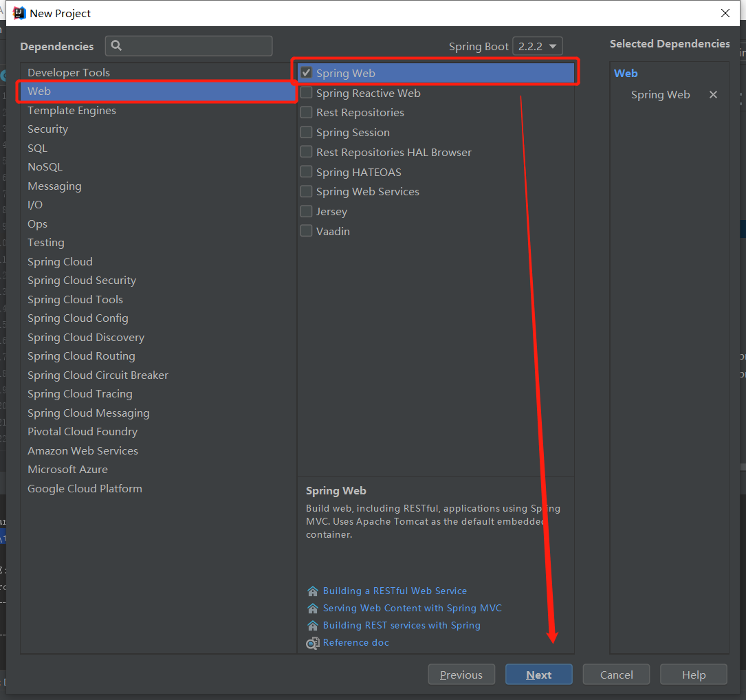Select Microsoft Azure category
746x700 pixels.
[x=158, y=470]
